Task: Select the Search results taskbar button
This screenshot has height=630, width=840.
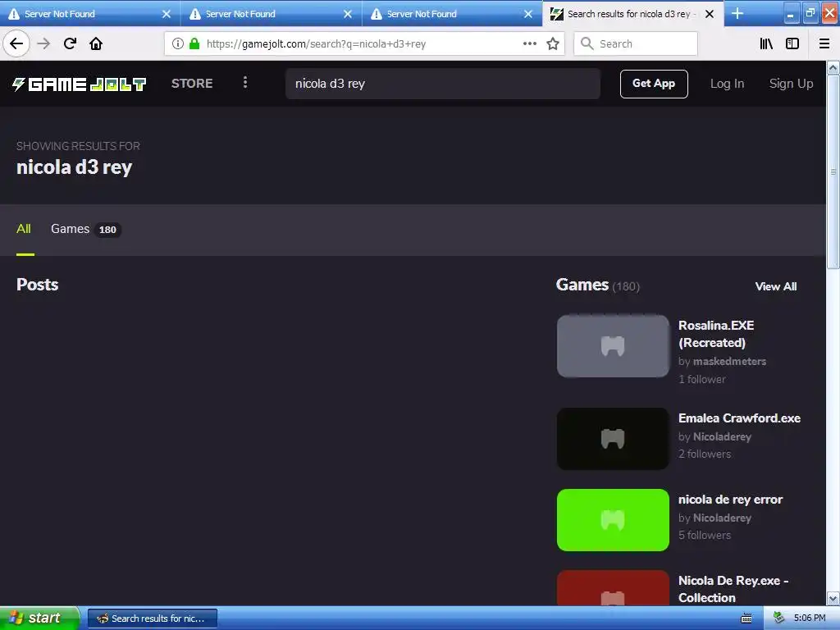Action: click(152, 619)
